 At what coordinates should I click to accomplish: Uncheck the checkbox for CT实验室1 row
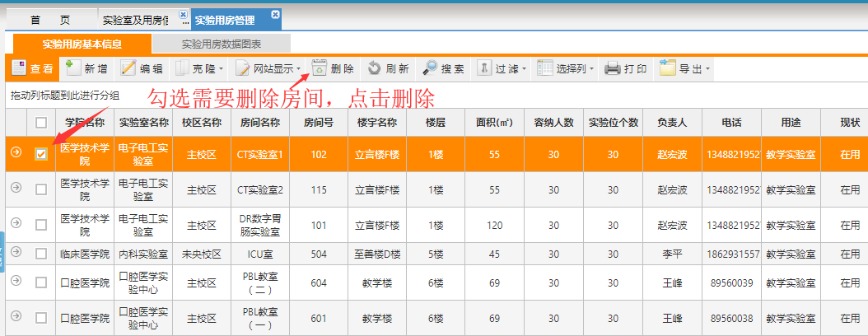tap(41, 154)
